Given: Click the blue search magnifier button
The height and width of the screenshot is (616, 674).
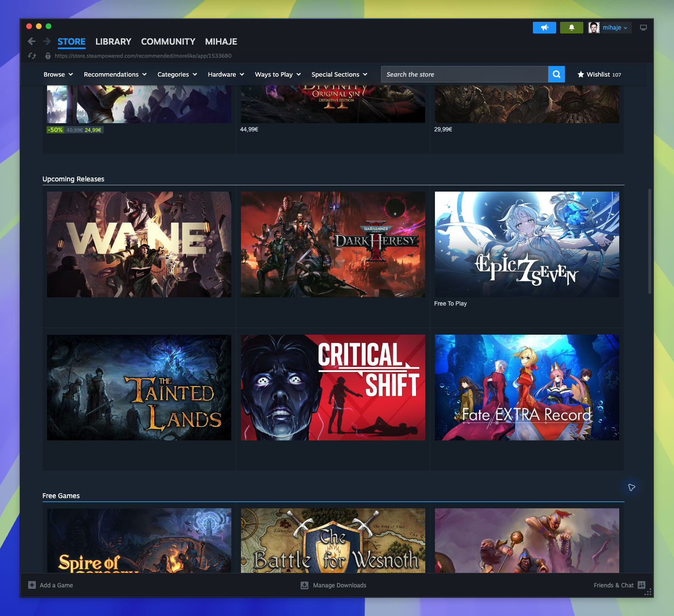Looking at the screenshot, I should 557,74.
